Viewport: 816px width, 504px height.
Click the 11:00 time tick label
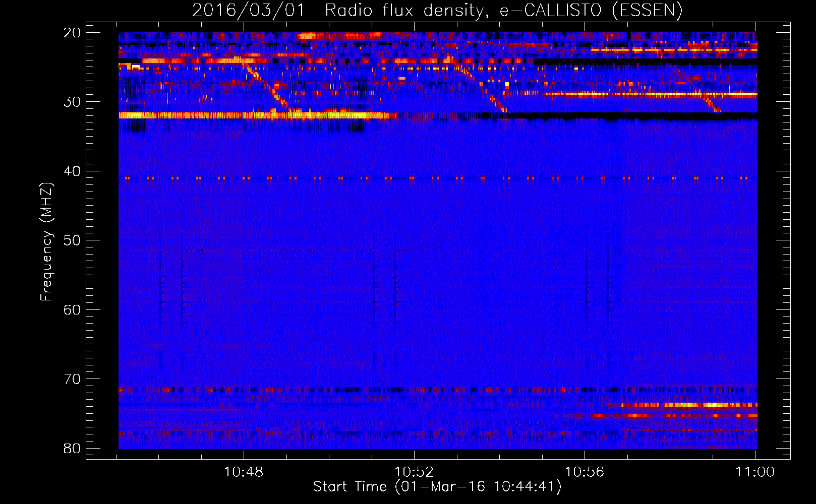coord(755,472)
